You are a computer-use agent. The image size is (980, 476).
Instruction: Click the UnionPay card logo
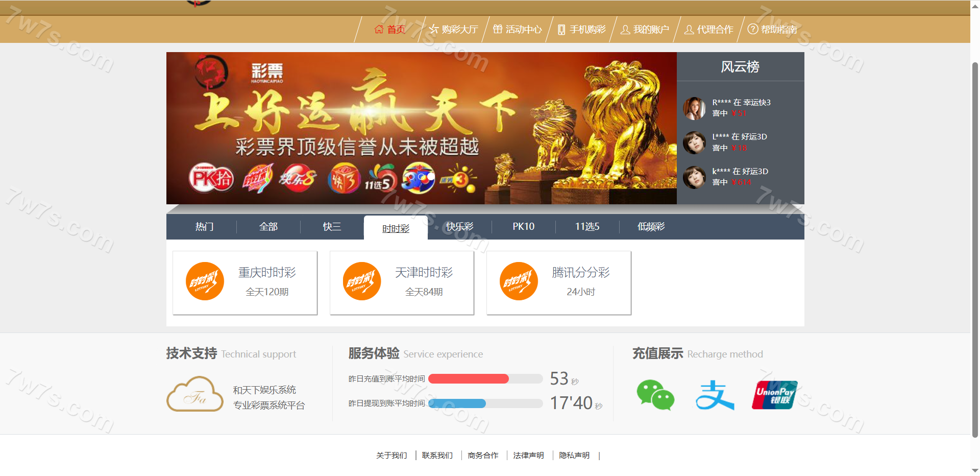click(x=774, y=395)
